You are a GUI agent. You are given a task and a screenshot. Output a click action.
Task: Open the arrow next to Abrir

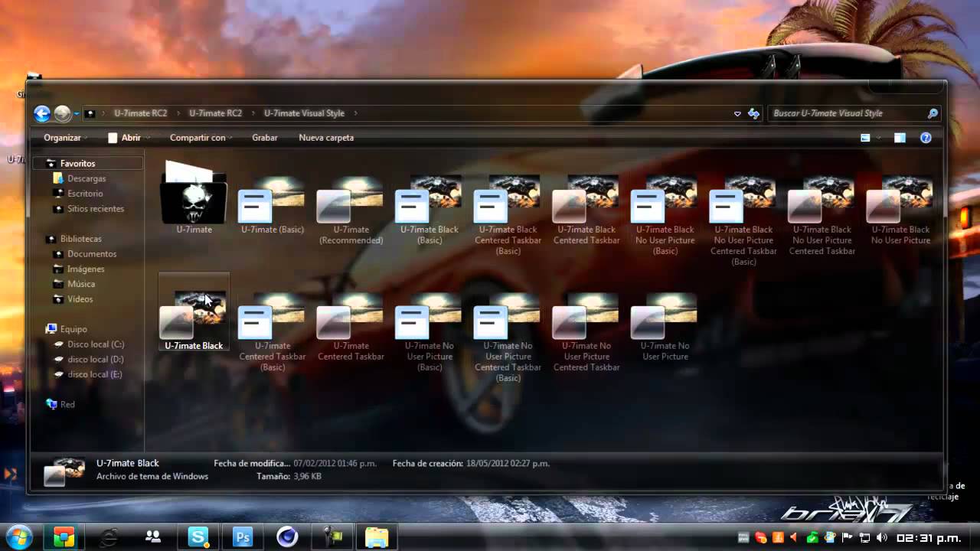[148, 138]
